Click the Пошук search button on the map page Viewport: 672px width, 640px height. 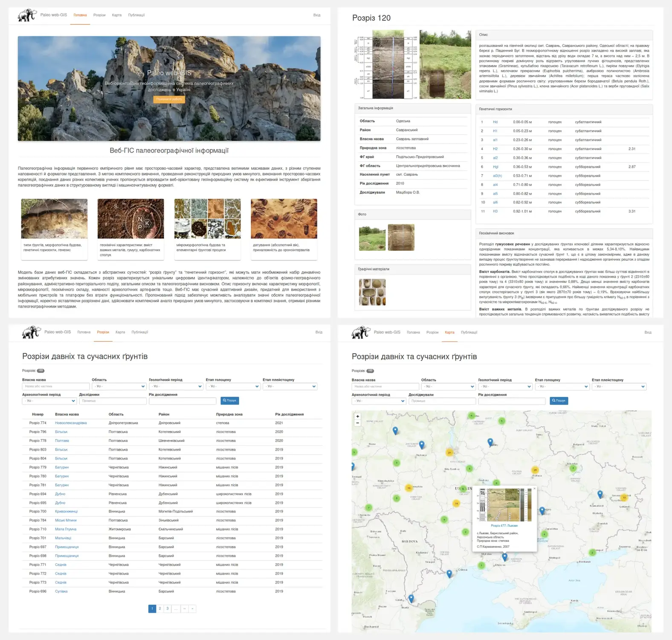(559, 401)
